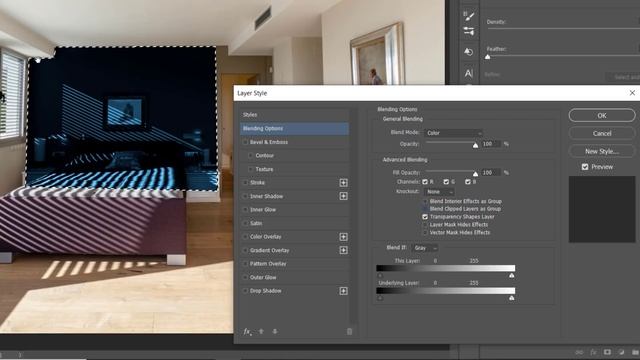Enable Contour checkbox

251,156
